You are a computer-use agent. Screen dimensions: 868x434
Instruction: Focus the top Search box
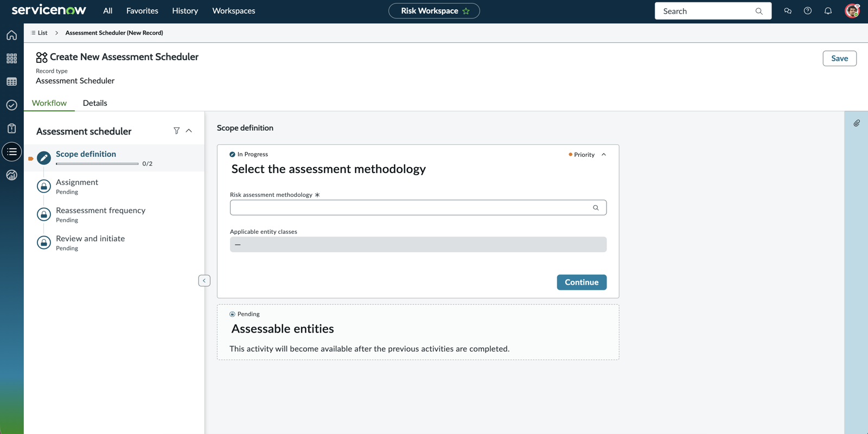(713, 11)
